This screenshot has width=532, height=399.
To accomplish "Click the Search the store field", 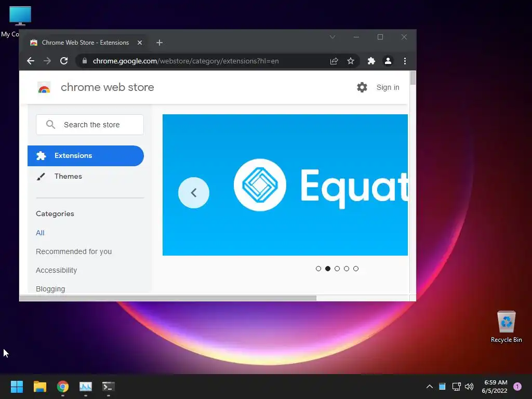I will click(90, 125).
